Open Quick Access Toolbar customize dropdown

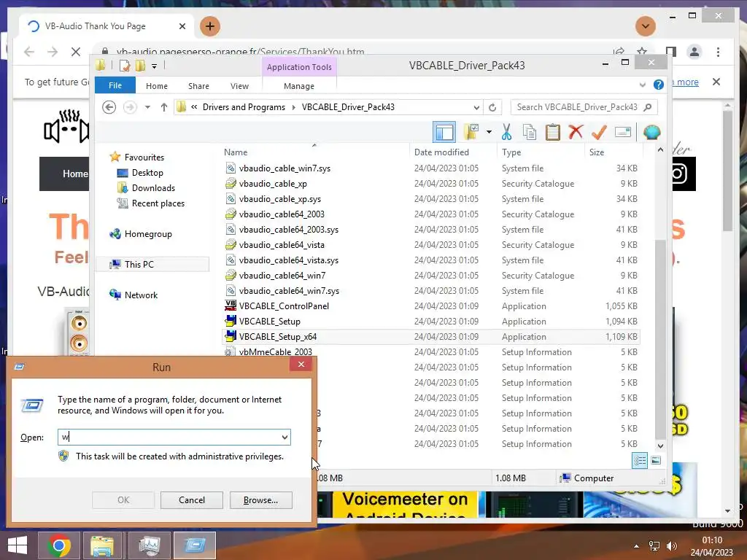point(155,66)
